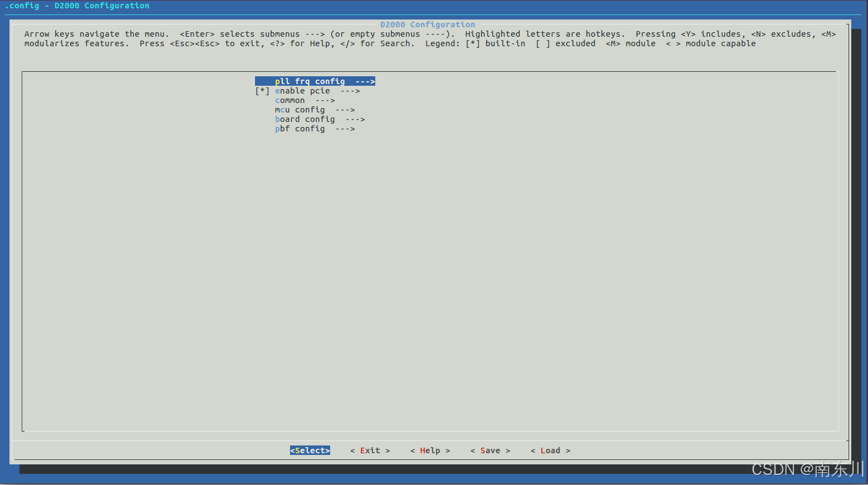Open <Help> for the current menu
The width and height of the screenshot is (868, 485).
[x=429, y=450]
